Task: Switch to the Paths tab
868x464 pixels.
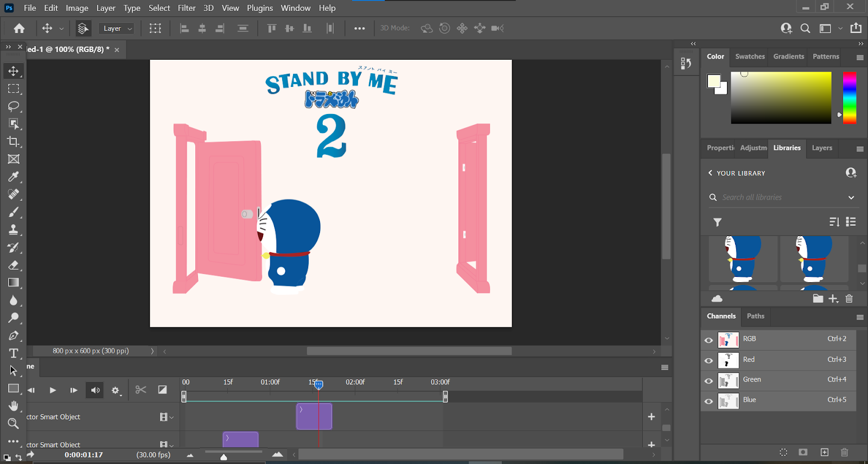Action: (x=755, y=316)
